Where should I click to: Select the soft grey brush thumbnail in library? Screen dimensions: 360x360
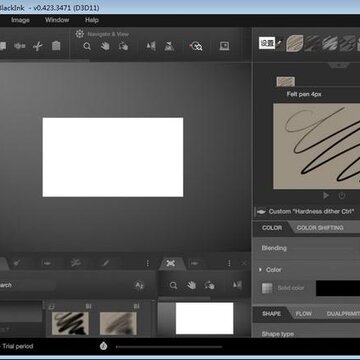(118, 323)
